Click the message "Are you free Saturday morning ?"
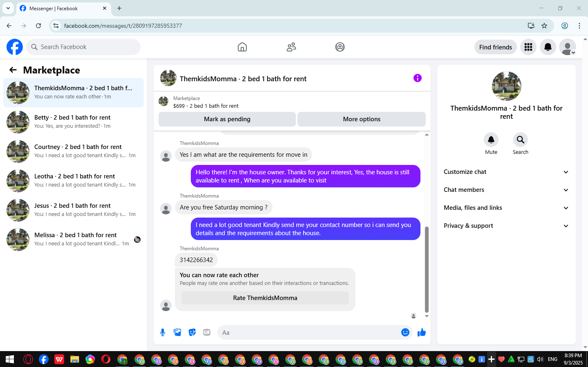 (x=224, y=207)
